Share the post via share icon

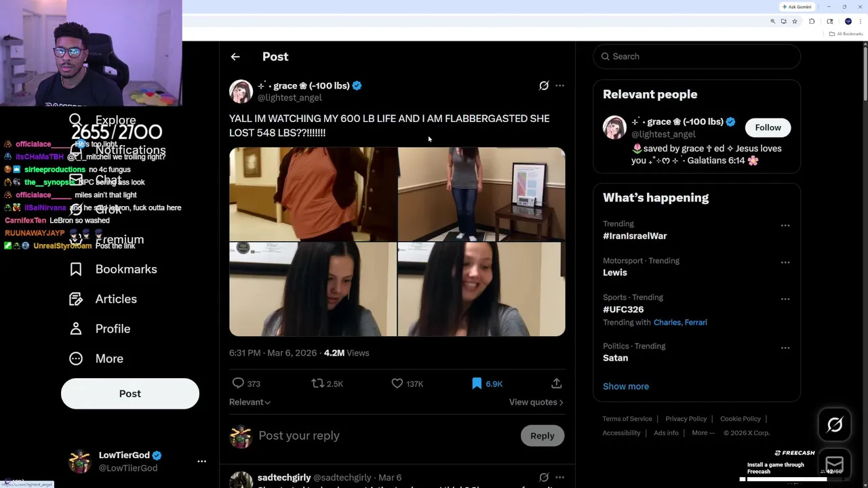tap(556, 384)
